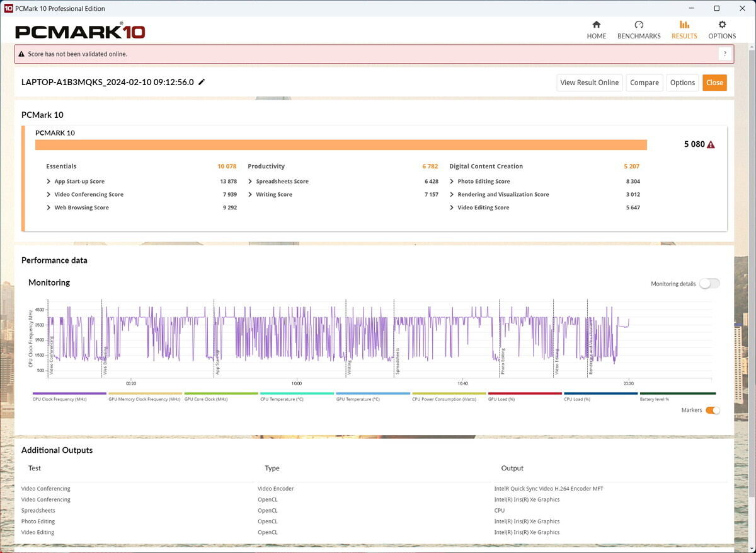Viewport: 756px width, 553px height.
Task: Click the Type column header
Action: [x=272, y=469]
